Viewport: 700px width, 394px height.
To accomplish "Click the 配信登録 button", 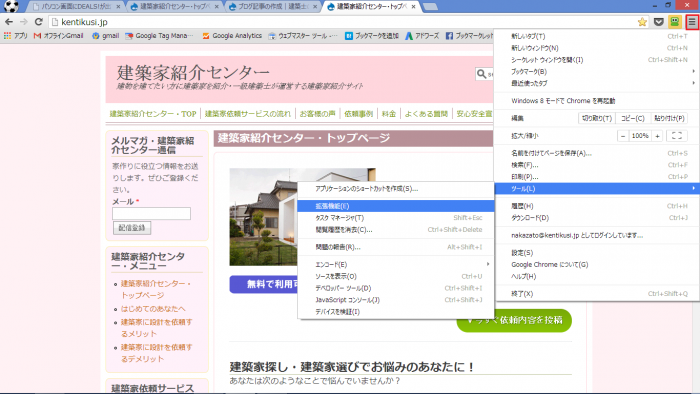I will click(132, 228).
